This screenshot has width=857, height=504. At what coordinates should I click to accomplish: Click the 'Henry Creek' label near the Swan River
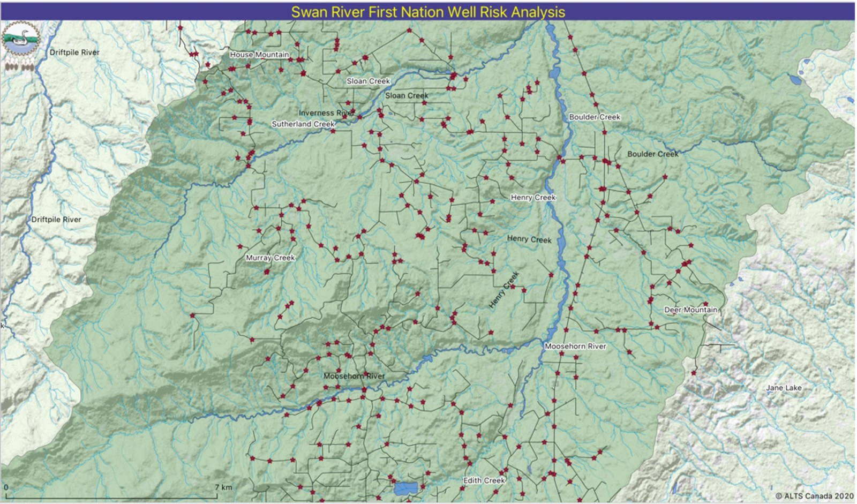pyautogui.click(x=533, y=198)
